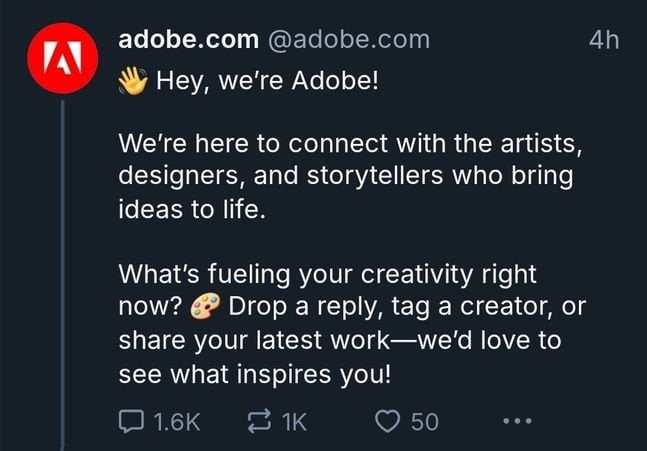This screenshot has width=647, height=451.
Task: Open the post via the 4h timestamp
Action: pyautogui.click(x=604, y=40)
